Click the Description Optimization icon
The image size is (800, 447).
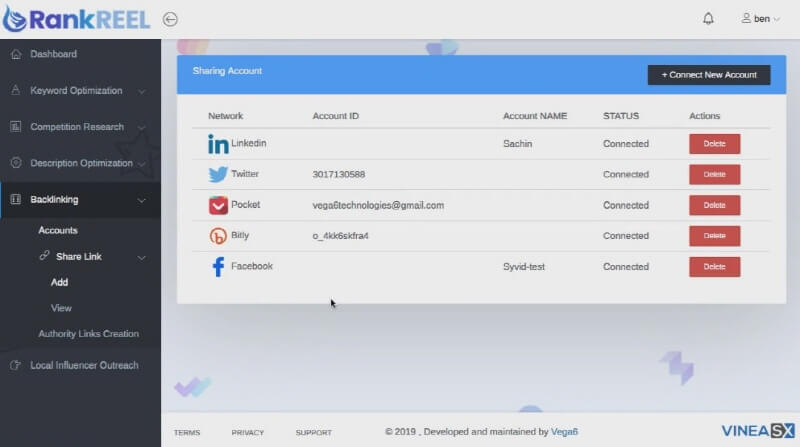click(16, 163)
